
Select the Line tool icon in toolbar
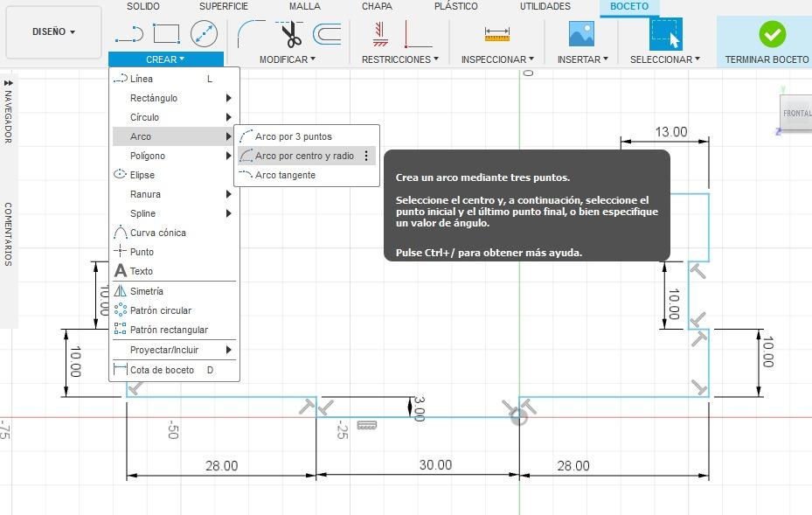point(129,34)
